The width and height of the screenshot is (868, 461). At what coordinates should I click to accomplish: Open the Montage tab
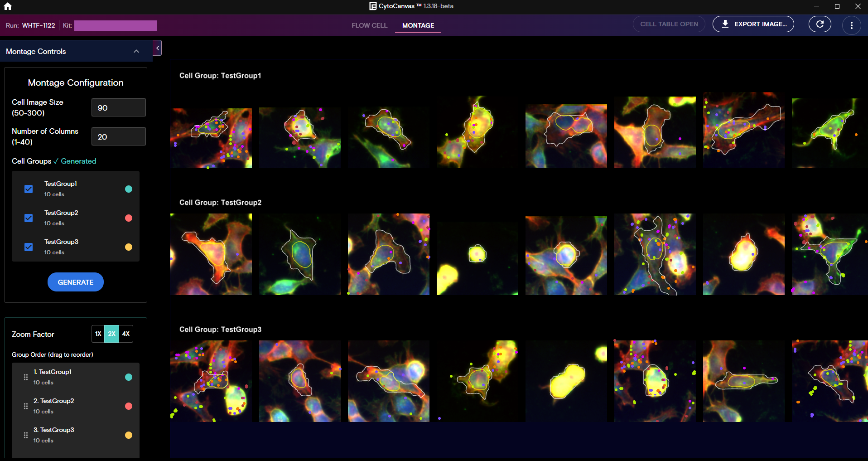(x=417, y=25)
